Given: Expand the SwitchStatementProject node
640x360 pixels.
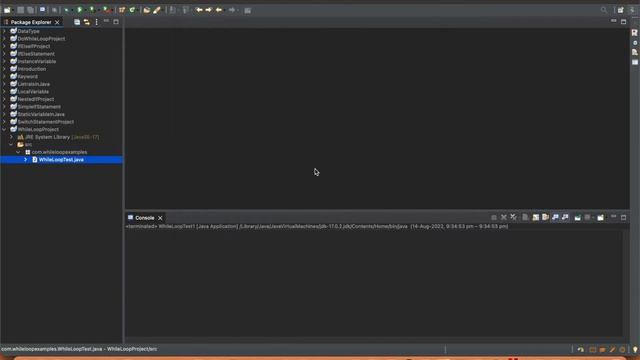Looking at the screenshot, I should coord(4,122).
